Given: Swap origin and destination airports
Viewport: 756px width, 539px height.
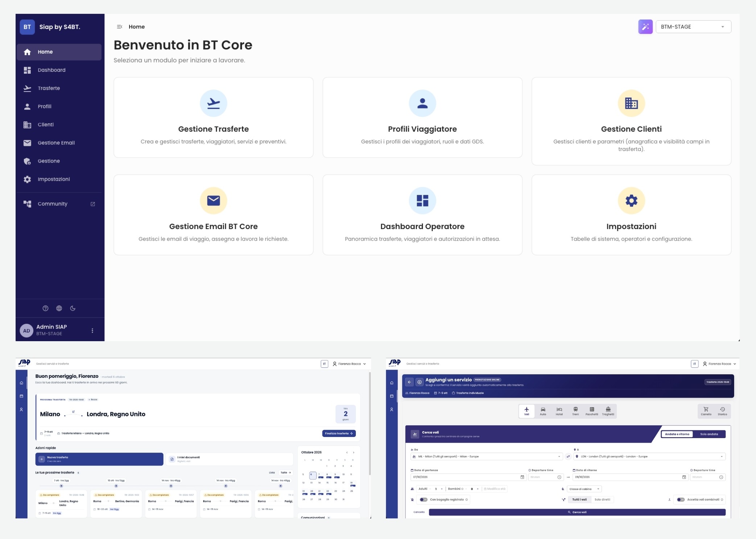Looking at the screenshot, I should click(568, 457).
